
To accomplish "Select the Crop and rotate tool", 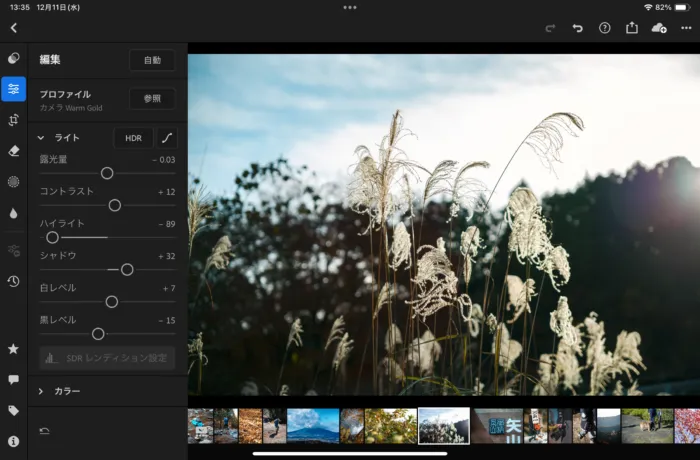I will coord(14,120).
